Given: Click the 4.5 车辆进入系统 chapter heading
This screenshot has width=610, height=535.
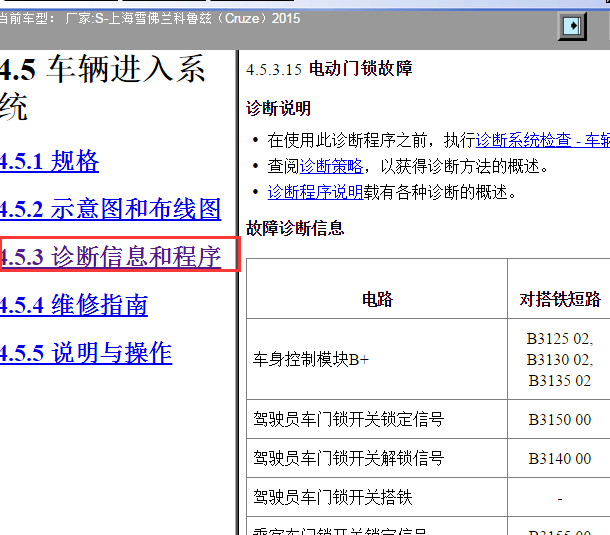Looking at the screenshot, I should coord(102,88).
